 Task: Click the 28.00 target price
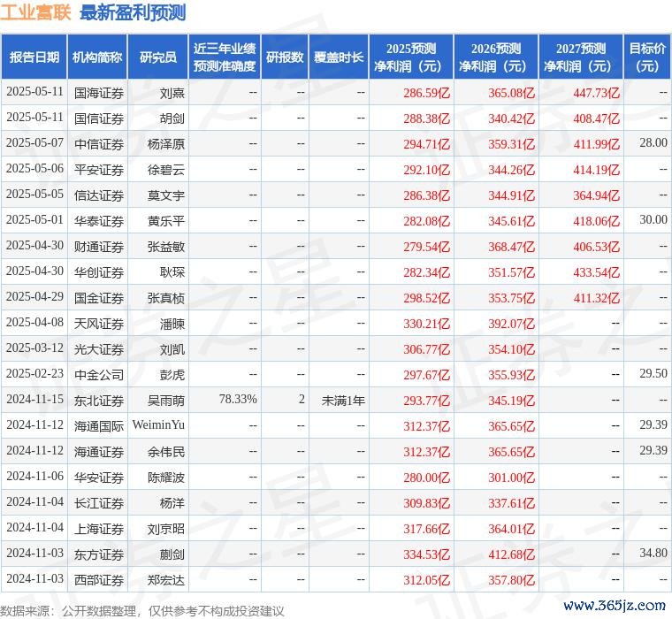(x=653, y=142)
